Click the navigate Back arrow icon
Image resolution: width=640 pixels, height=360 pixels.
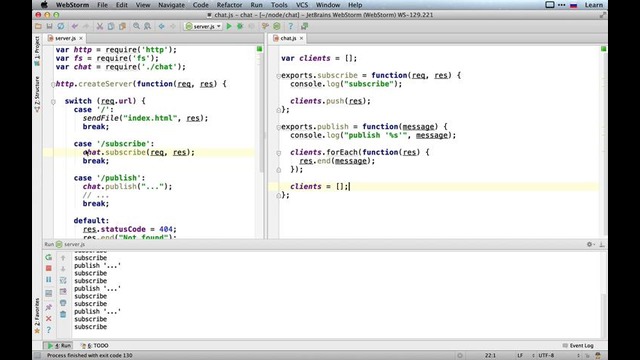pos(162,26)
